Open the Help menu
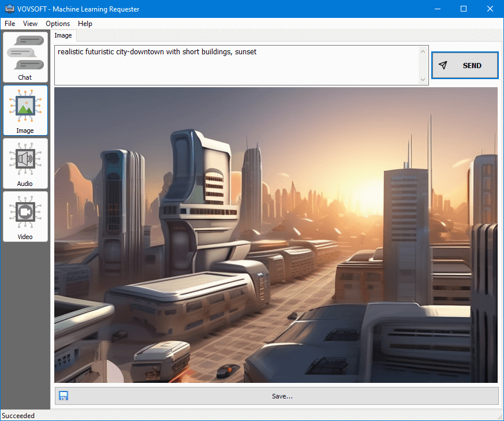 pos(85,24)
